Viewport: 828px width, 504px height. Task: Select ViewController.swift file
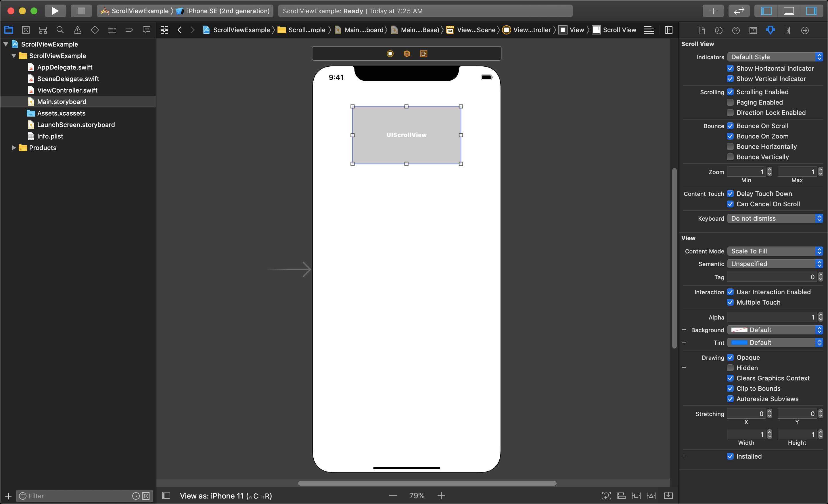pos(67,90)
